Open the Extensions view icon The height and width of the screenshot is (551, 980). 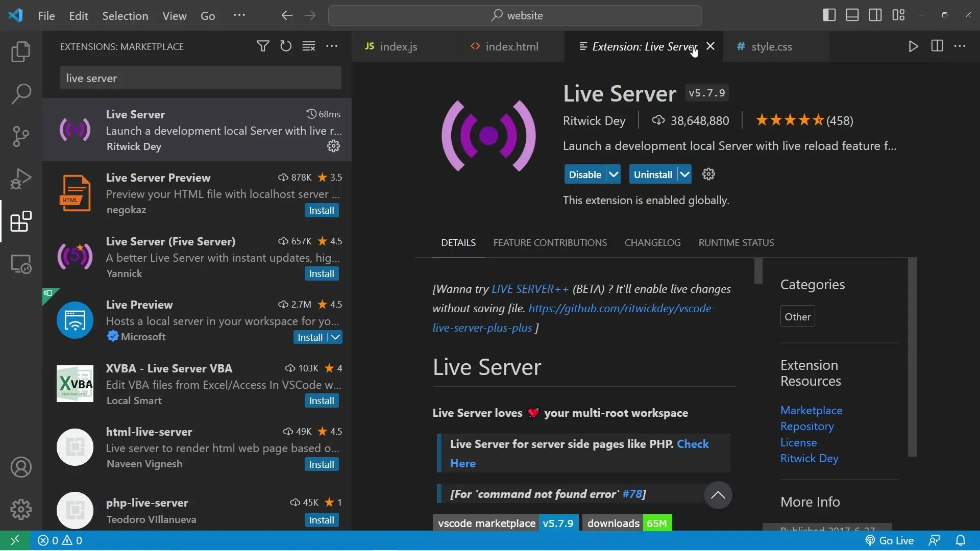pyautogui.click(x=21, y=221)
